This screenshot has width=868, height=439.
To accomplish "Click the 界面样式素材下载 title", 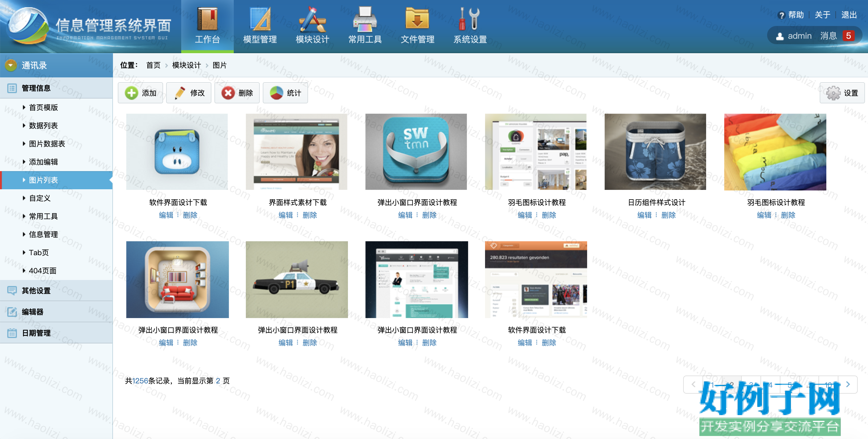I will click(297, 202).
